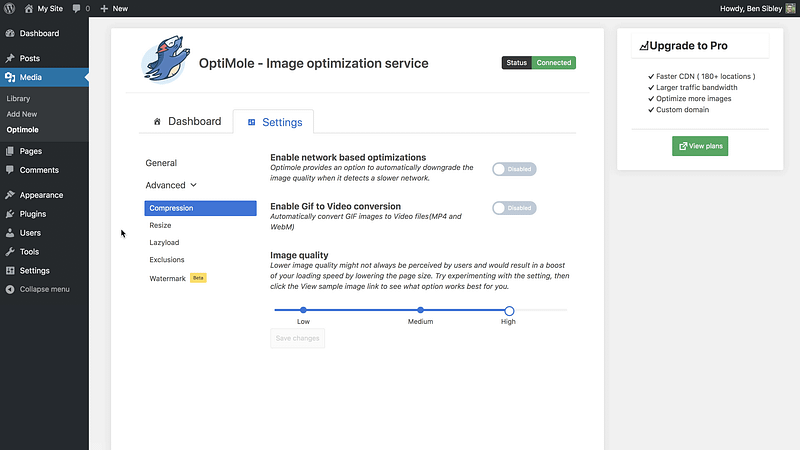The image size is (800, 450).
Task: Click Add New under Media
Action: click(x=22, y=114)
